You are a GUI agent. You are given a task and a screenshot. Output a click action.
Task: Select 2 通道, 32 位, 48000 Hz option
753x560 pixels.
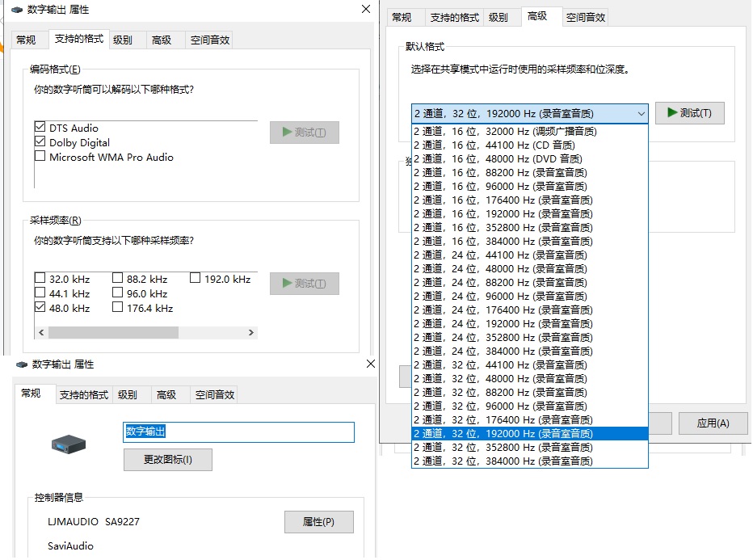[530, 378]
